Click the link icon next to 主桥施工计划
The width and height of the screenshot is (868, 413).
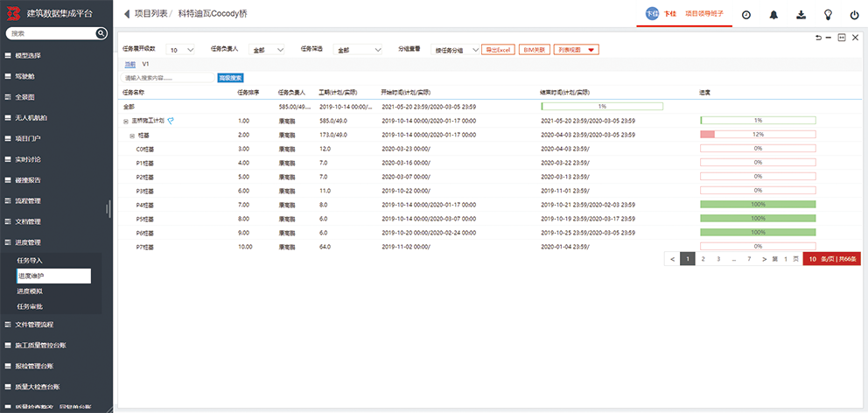click(x=171, y=121)
